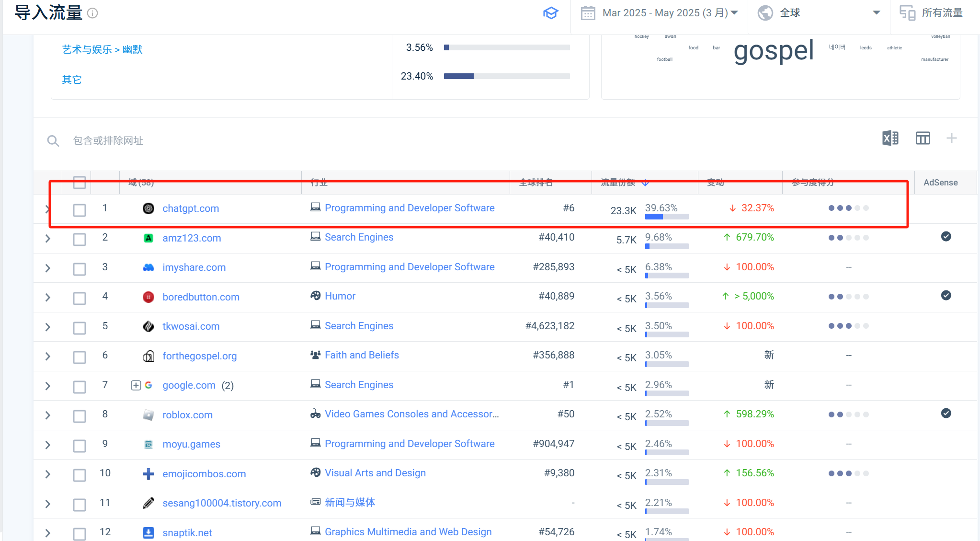
Task: Expand the imyshare.com row chevron
Action: tap(47, 268)
